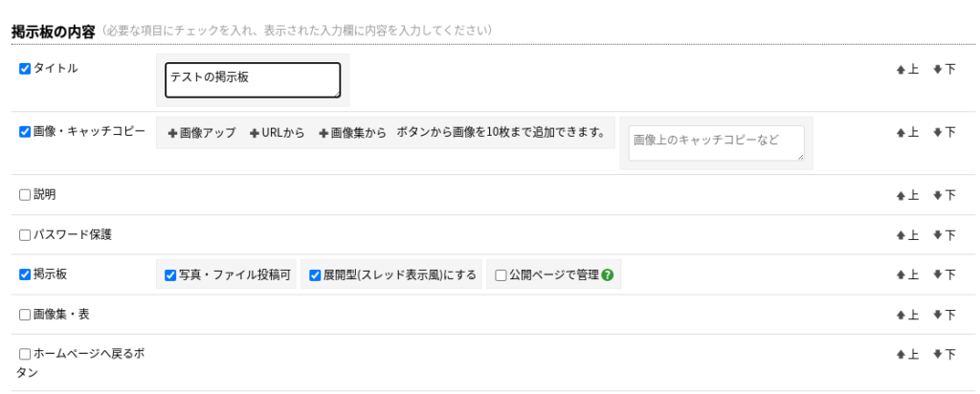
Task: Move 画像・キャッチコピー row down
Action: 944,132
